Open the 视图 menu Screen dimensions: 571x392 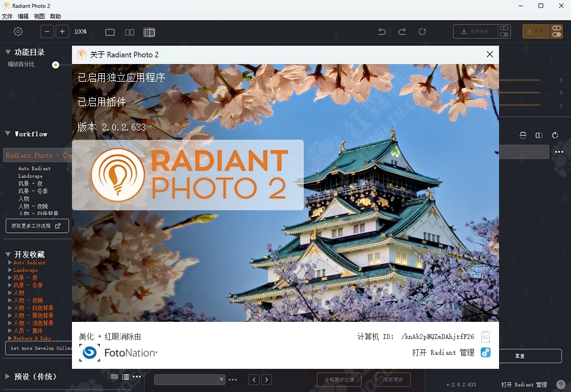pyautogui.click(x=39, y=16)
